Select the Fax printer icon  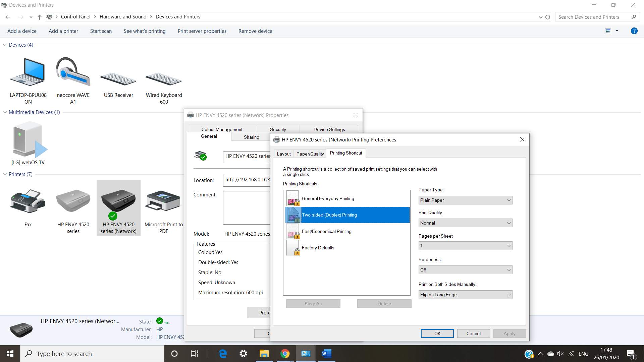28,202
